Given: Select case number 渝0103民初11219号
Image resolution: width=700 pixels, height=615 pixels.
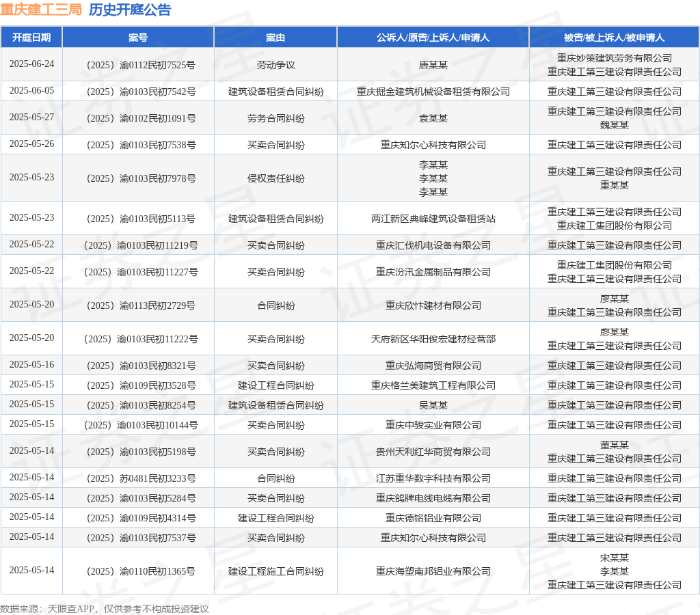Looking at the screenshot, I should (x=141, y=245).
